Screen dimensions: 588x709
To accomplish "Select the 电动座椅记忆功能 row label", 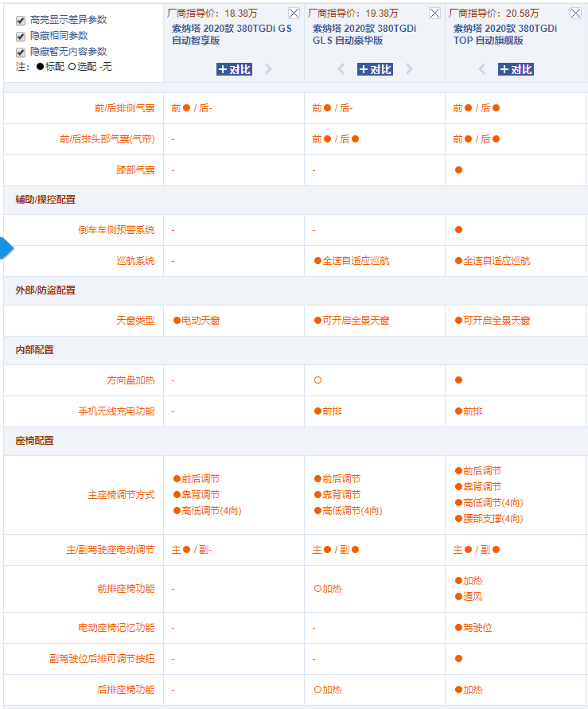I will click(x=117, y=628).
